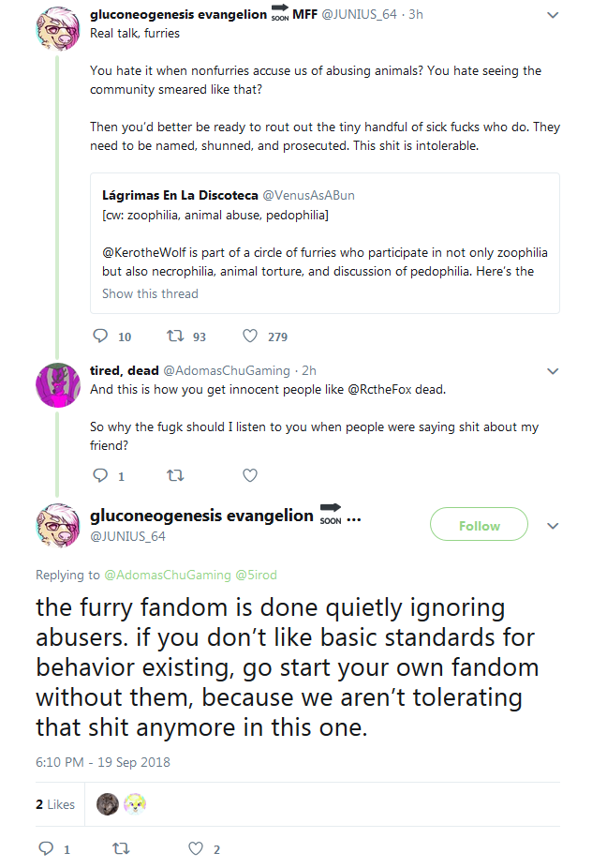Open the quoted tweet by Lágrimas En La Discoteca
This screenshot has width=592, height=868.
click(325, 244)
